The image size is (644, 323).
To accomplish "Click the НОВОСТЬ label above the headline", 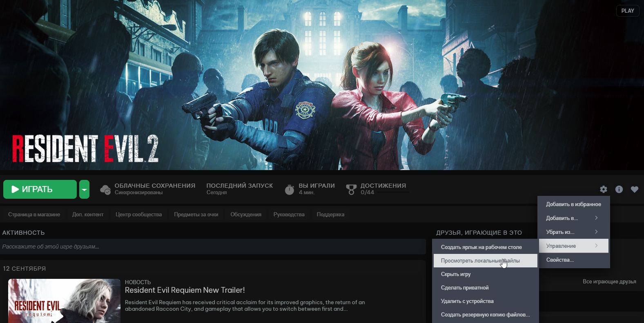I will pos(138,282).
